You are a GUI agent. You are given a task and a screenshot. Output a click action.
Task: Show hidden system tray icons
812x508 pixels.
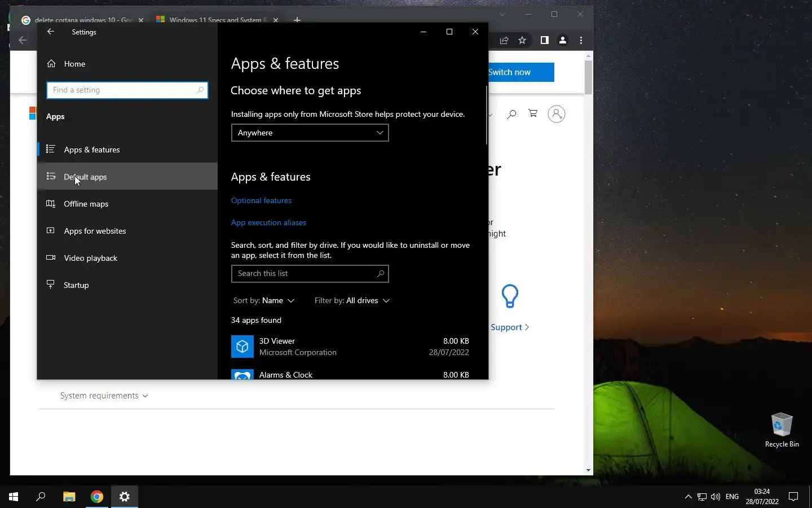[x=688, y=497]
